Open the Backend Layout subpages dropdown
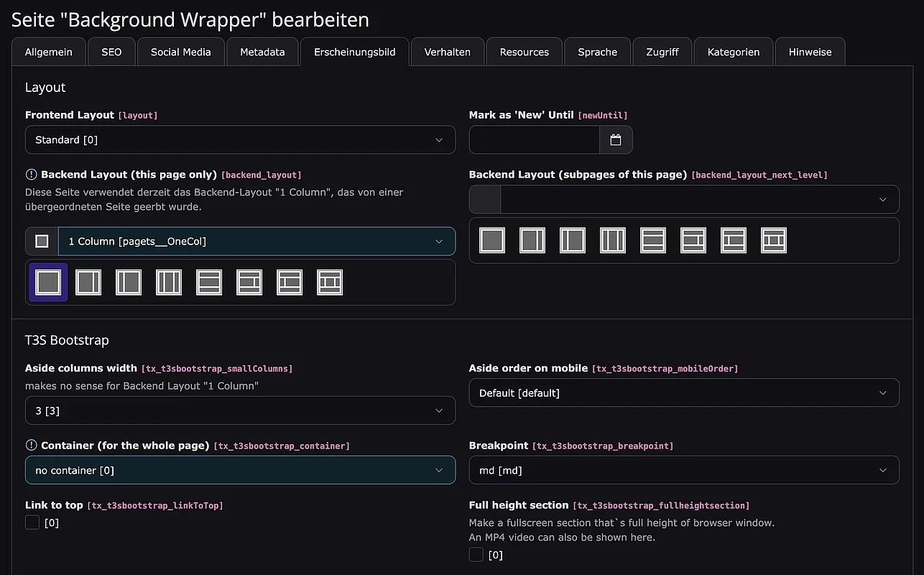924x575 pixels. (699, 200)
